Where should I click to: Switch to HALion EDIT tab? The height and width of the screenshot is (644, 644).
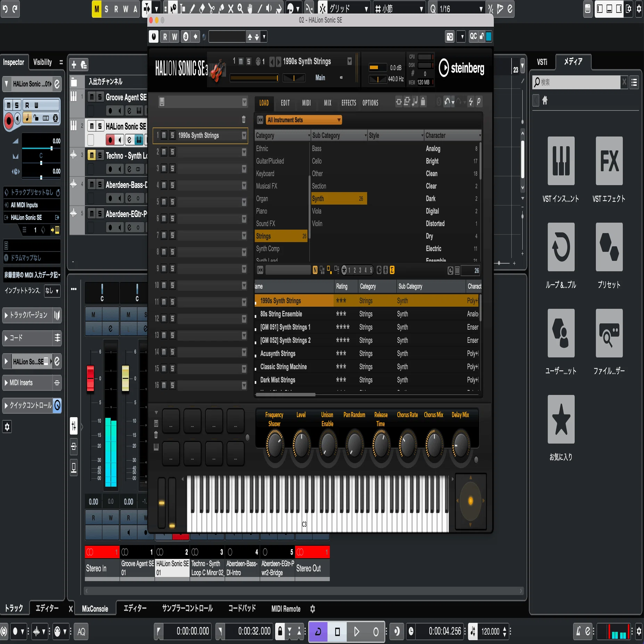[x=285, y=103]
